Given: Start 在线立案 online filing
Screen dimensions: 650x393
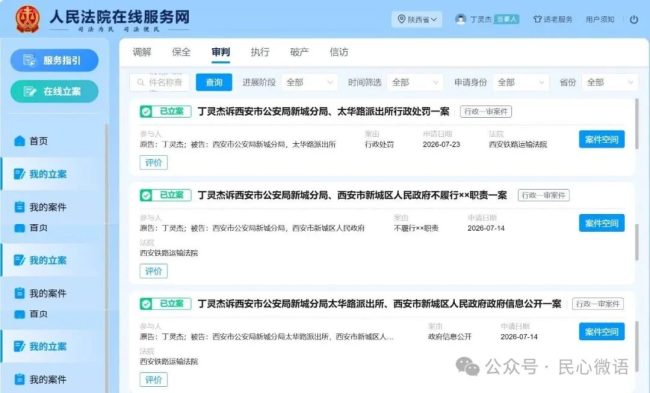Looking at the screenshot, I should pyautogui.click(x=54, y=91).
